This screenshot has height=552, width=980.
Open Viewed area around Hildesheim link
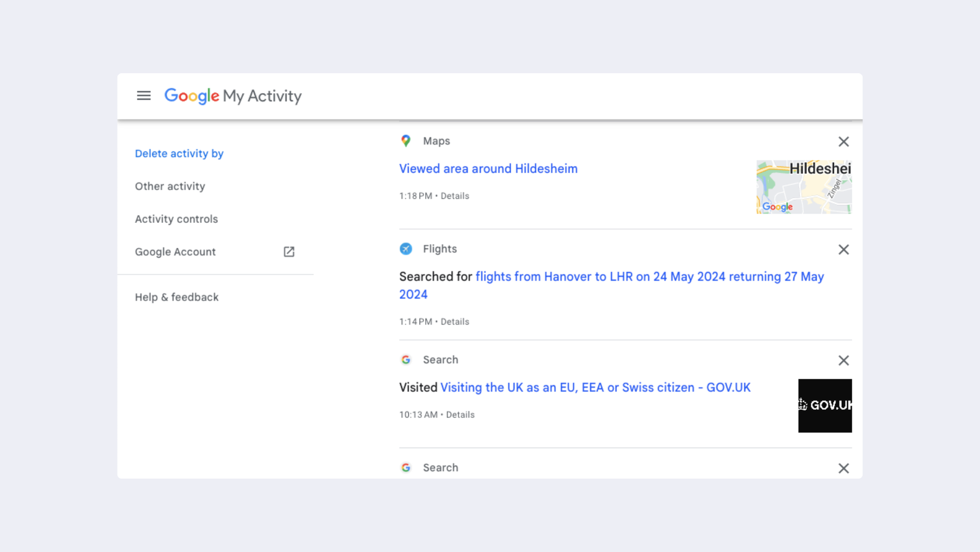coord(488,169)
